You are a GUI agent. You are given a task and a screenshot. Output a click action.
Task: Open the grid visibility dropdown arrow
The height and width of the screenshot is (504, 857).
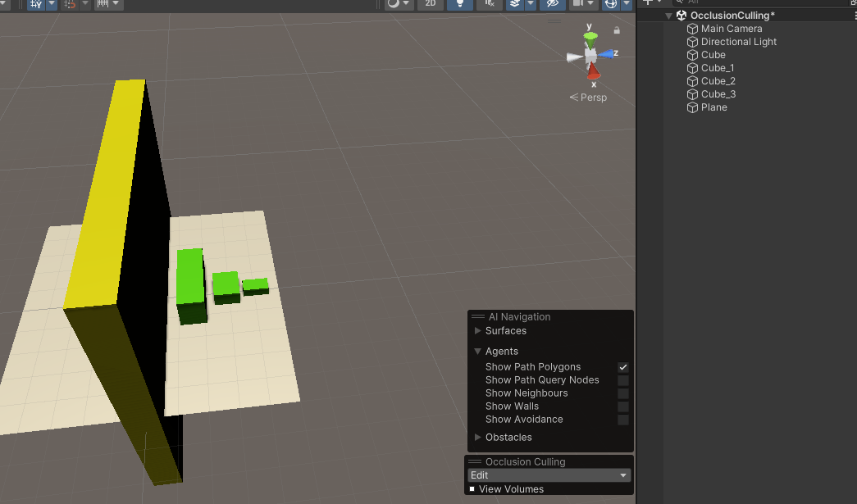click(52, 4)
